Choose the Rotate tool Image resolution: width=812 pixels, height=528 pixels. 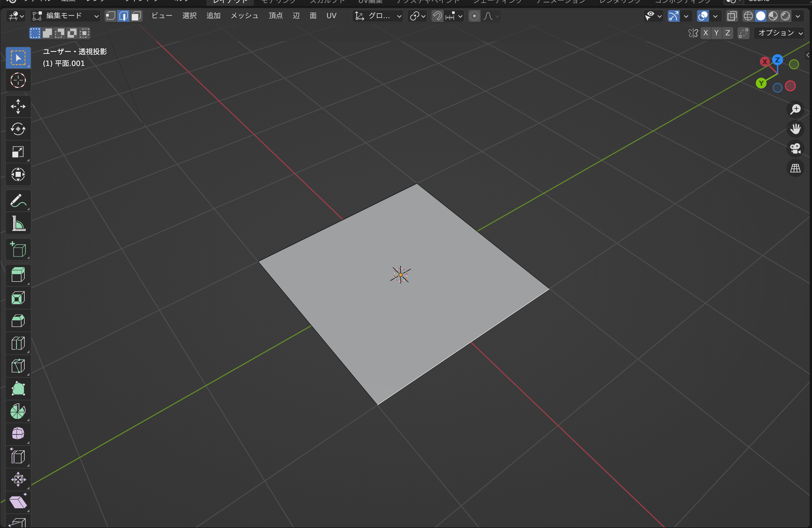[x=18, y=129]
